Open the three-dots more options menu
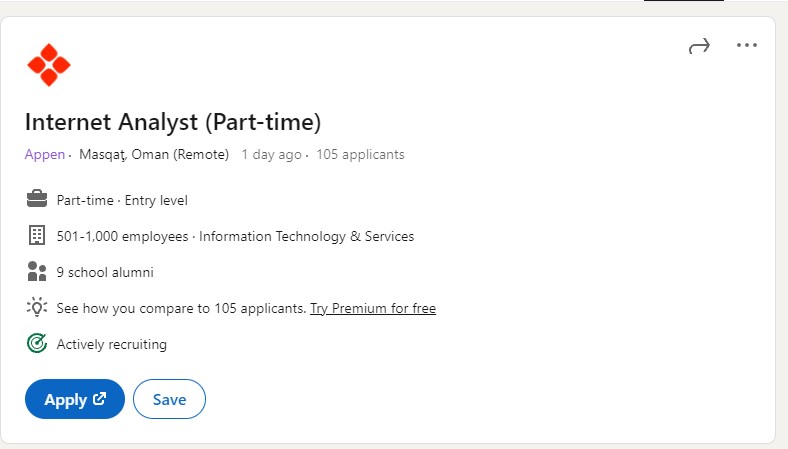Screen dimensions: 788x449 [x=747, y=45]
